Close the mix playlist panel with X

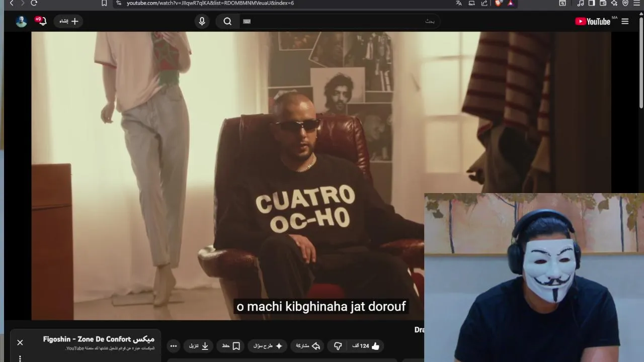click(x=20, y=342)
